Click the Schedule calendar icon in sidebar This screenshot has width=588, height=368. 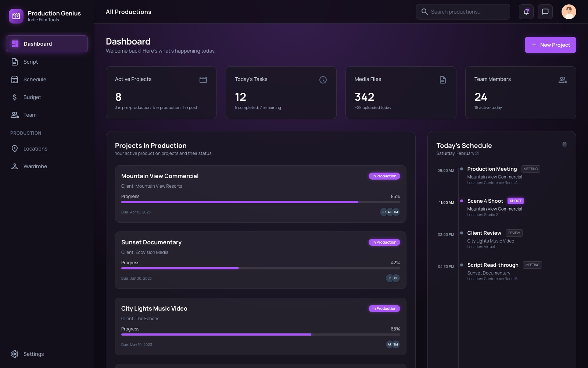(15, 79)
